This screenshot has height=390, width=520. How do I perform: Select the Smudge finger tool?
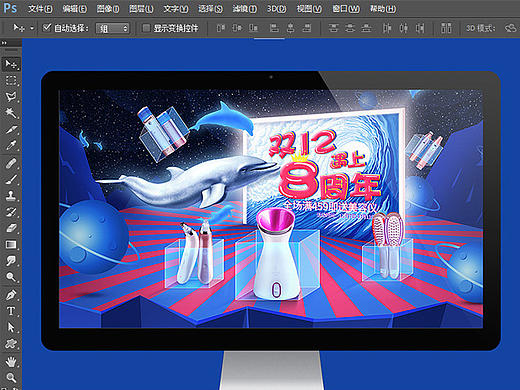pyautogui.click(x=11, y=261)
